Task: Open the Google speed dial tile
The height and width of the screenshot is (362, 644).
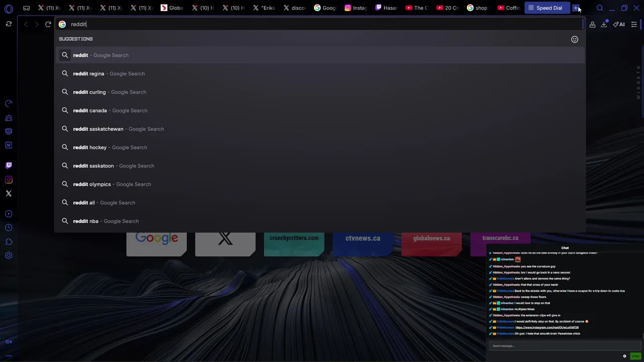Action: click(x=156, y=243)
